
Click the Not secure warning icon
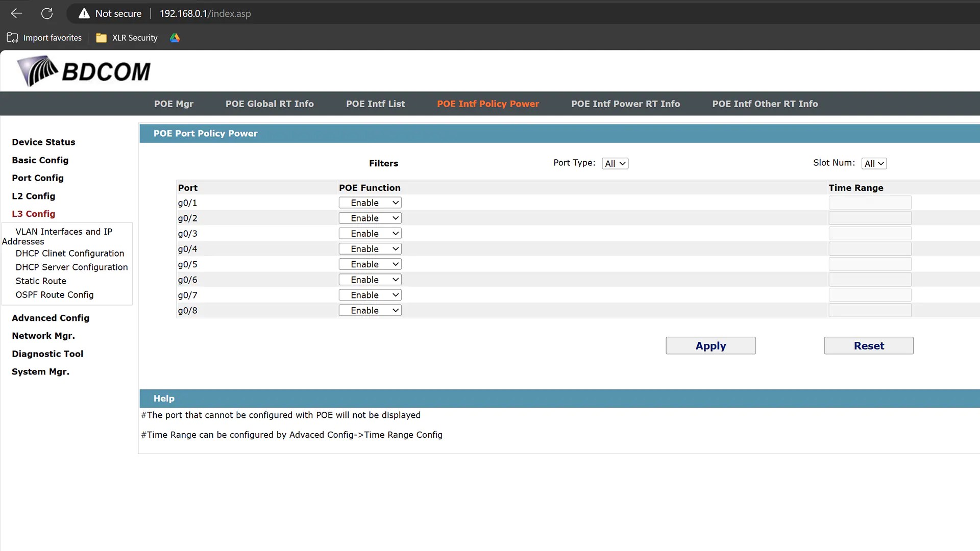coord(84,14)
